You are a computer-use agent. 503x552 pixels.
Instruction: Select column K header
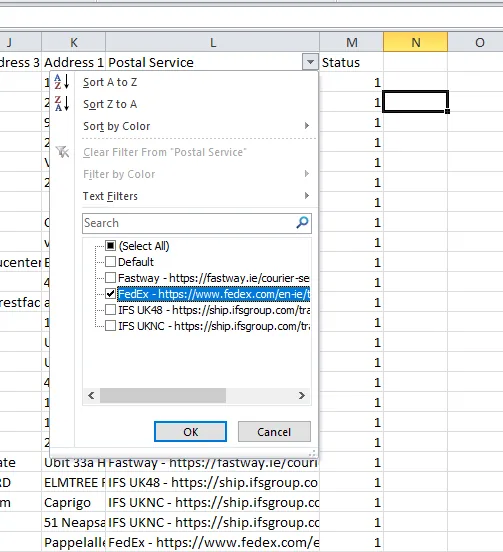74,42
